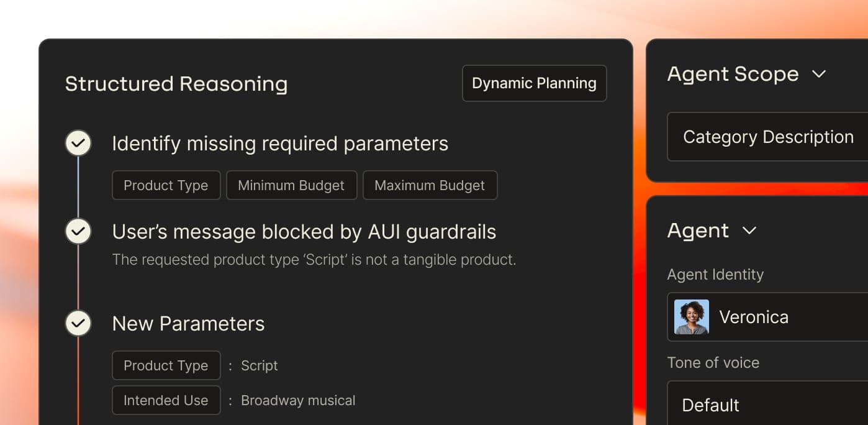The height and width of the screenshot is (425, 868).
Task: Click the 'Broadway musical' parameter value
Action: pyautogui.click(x=298, y=401)
